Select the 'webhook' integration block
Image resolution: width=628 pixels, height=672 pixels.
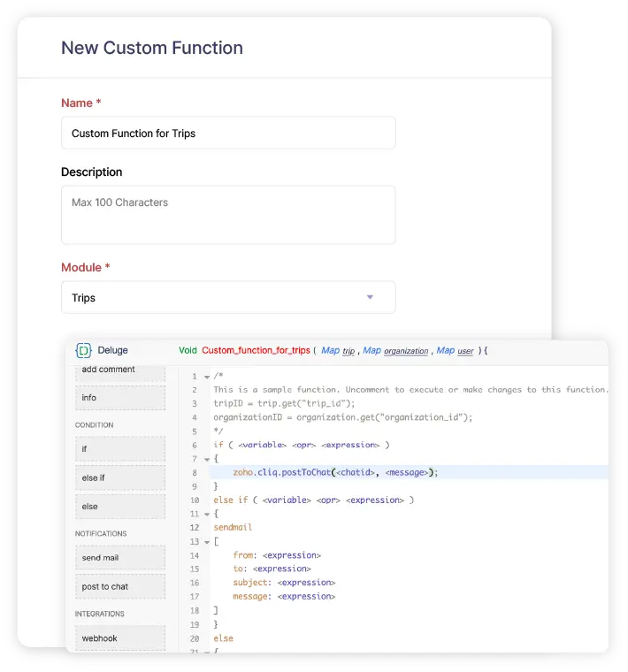click(120, 638)
